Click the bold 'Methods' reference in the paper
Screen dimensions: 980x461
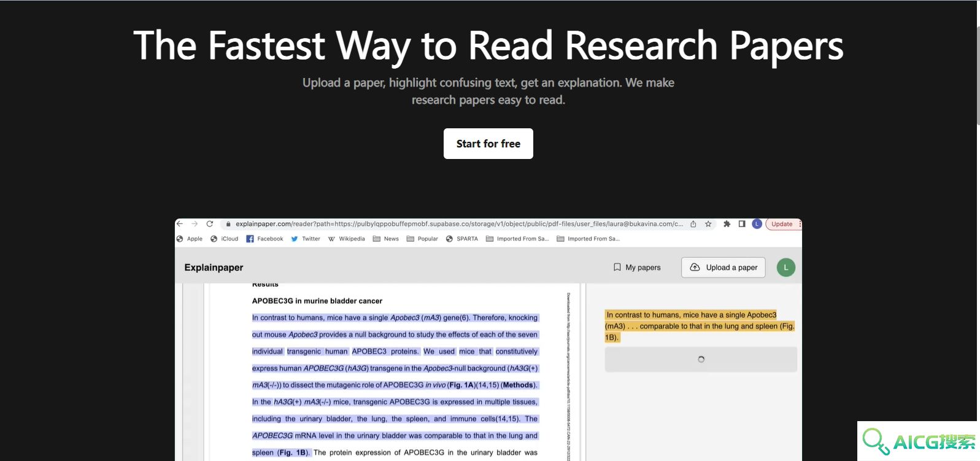(x=518, y=385)
